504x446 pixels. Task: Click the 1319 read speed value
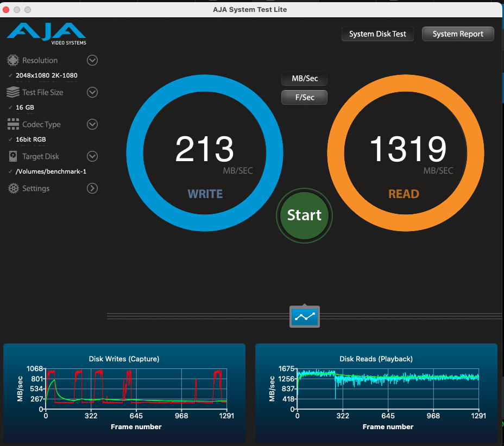tap(408, 149)
